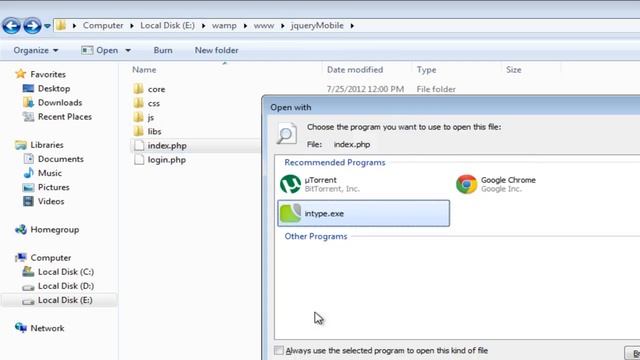The width and height of the screenshot is (640, 360).
Task: Sort by the Size column header
Action: [x=513, y=70]
